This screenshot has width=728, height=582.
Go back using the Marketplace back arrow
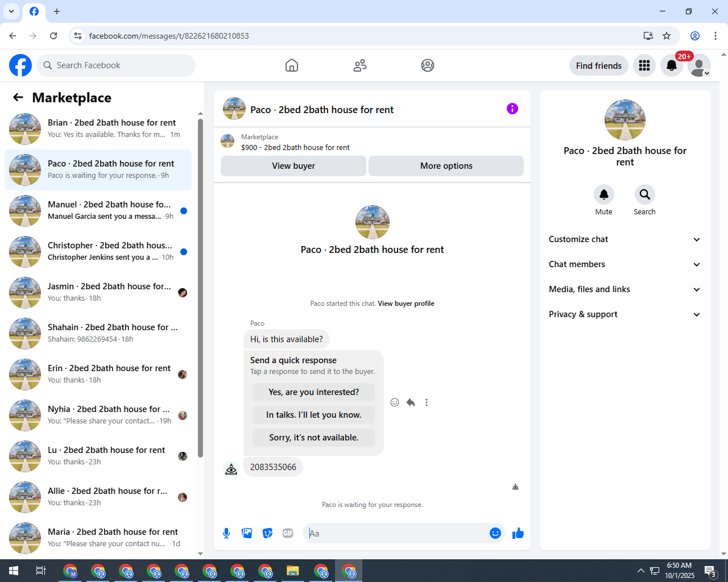18,97
